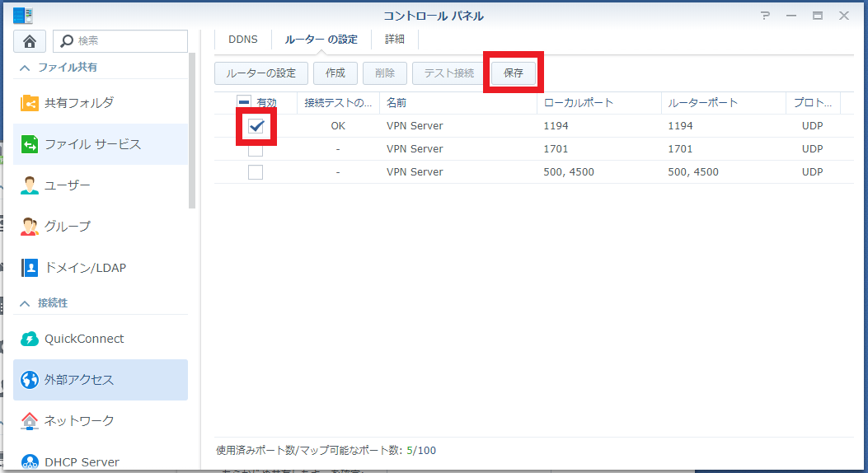868x473 pixels.
Task: Select UDP cell in 500, 4500 row
Action: point(812,172)
